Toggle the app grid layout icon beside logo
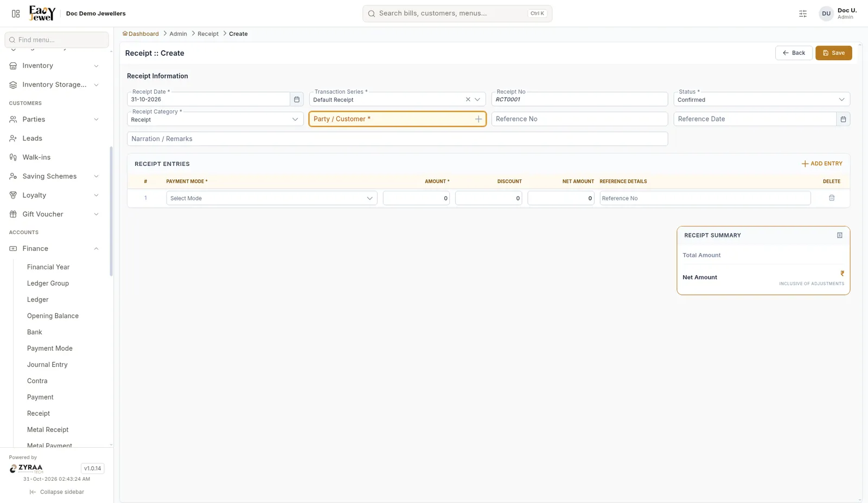 (16, 14)
